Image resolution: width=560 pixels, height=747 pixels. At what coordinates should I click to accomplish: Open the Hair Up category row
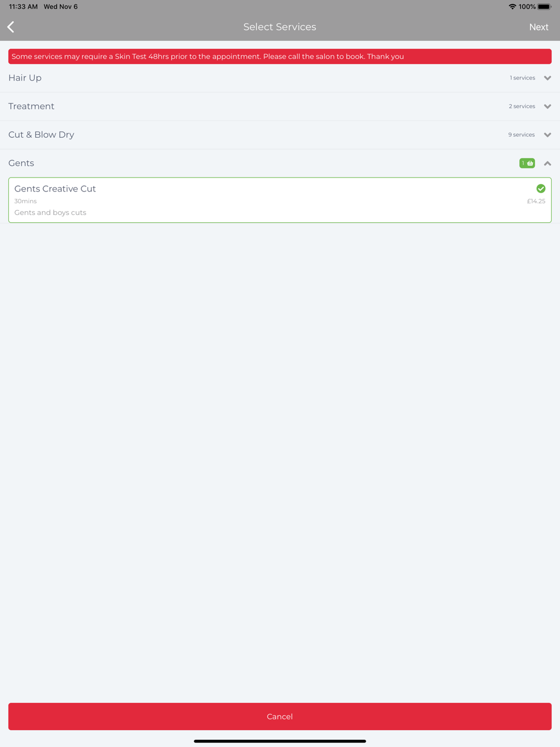coord(280,78)
